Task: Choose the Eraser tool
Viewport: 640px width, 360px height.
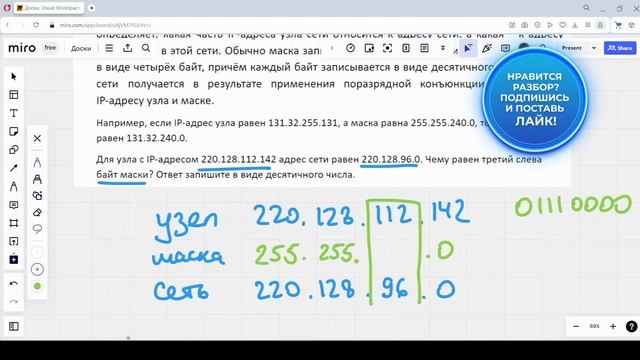Action: click(x=37, y=212)
